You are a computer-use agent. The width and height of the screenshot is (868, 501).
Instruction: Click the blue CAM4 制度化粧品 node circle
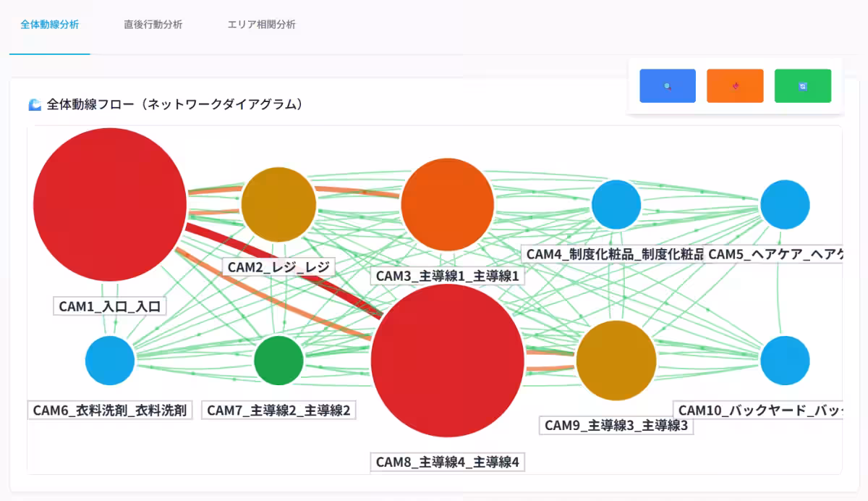616,205
